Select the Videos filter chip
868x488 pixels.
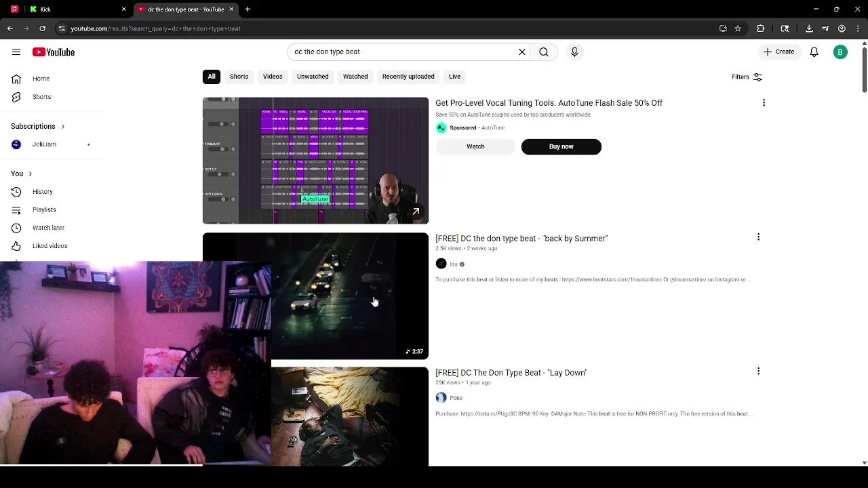(273, 77)
